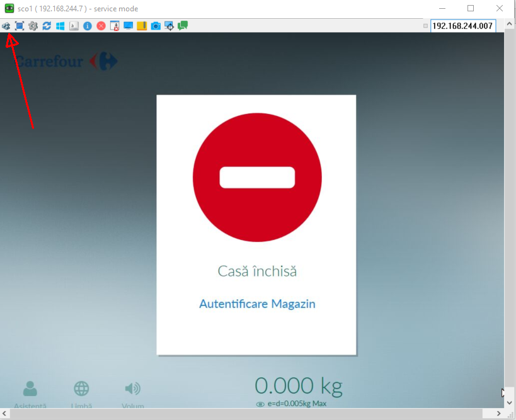The image size is (516, 420).
Task: Click the connection options icon in the toolbar
Action: click(6, 26)
